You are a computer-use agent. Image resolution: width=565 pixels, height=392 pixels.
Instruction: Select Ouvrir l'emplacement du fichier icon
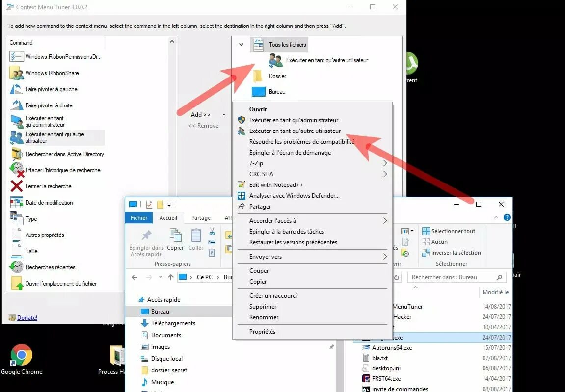17,284
